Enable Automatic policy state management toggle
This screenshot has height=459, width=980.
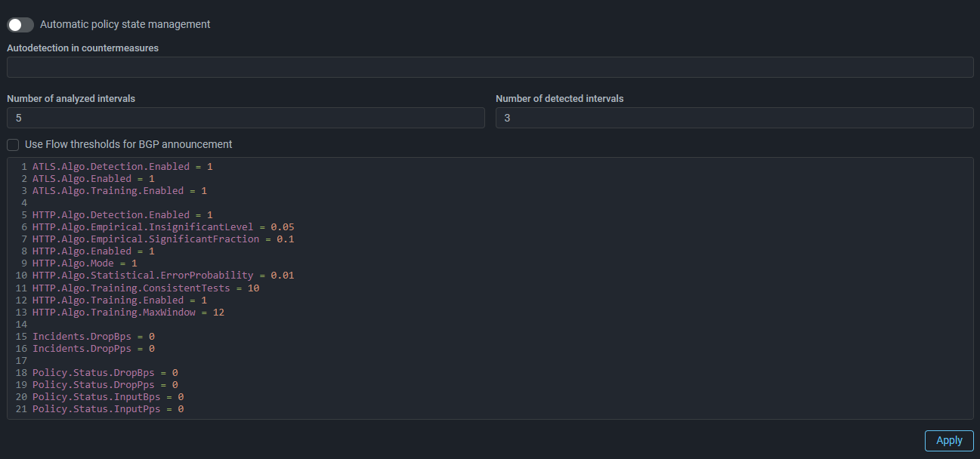(x=20, y=25)
